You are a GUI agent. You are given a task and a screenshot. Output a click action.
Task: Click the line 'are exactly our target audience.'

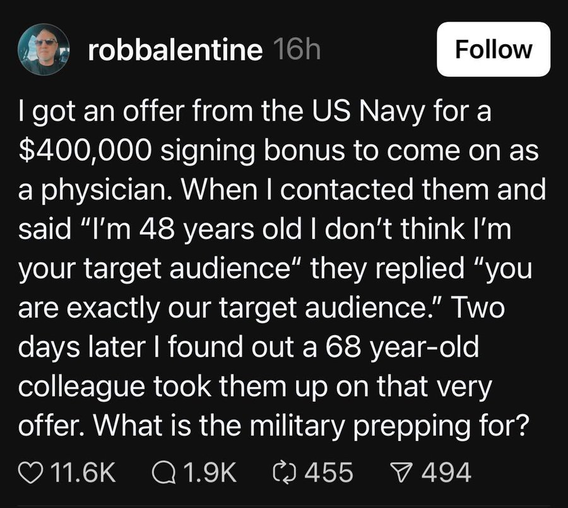point(261,308)
